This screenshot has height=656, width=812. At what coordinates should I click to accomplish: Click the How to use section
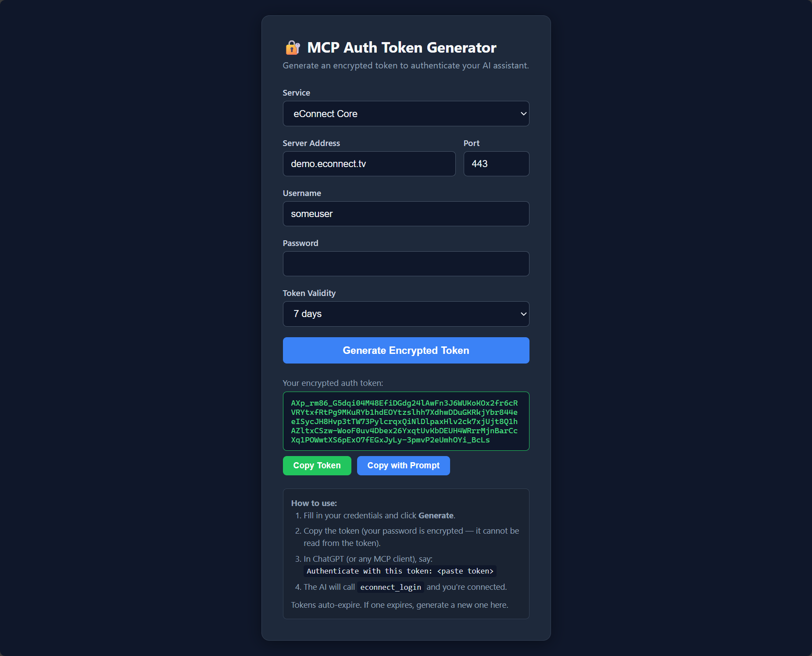pos(314,503)
